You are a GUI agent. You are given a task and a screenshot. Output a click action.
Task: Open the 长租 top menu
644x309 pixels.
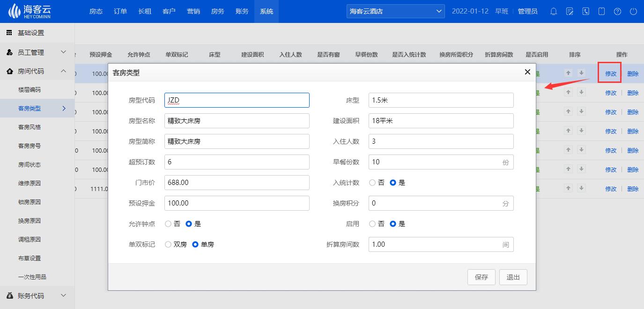(145, 11)
